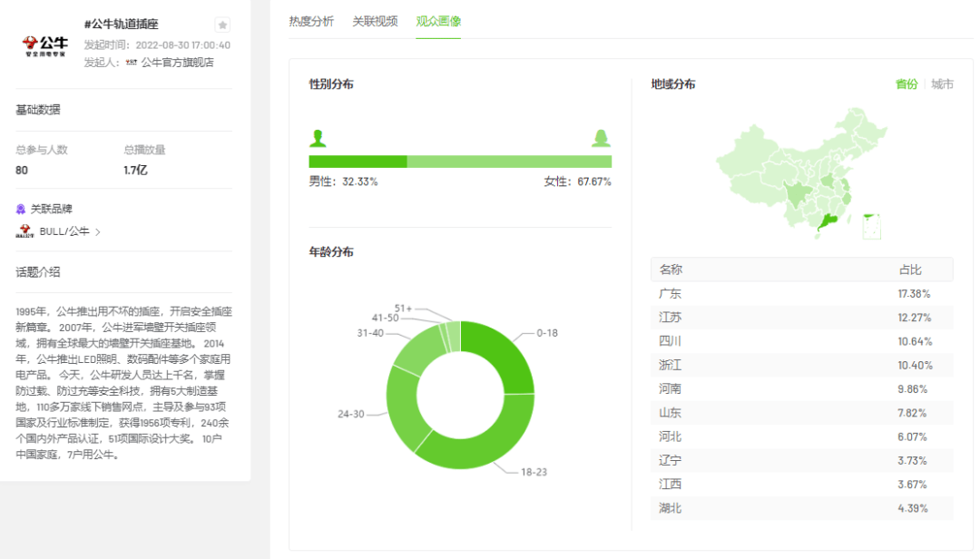The height and width of the screenshot is (559, 980).
Task: Click the 名称 column header
Action: coord(671,270)
